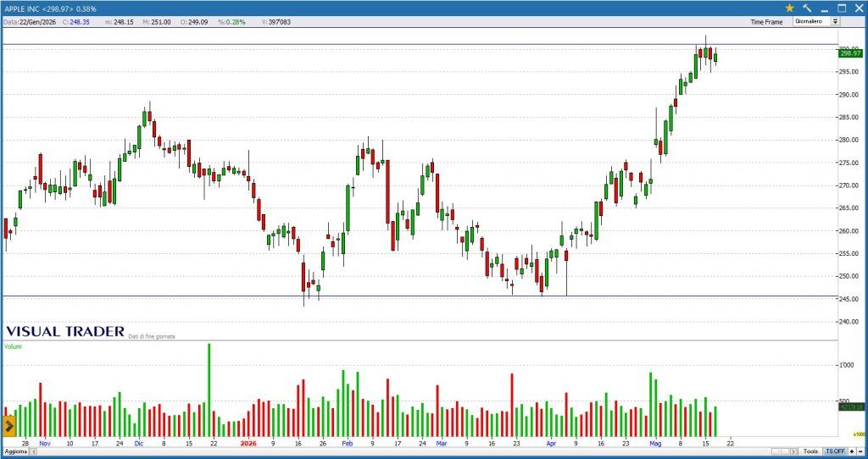868x459 pixels.
Task: Click the Nov month marker on timeline
Action: 45,443
